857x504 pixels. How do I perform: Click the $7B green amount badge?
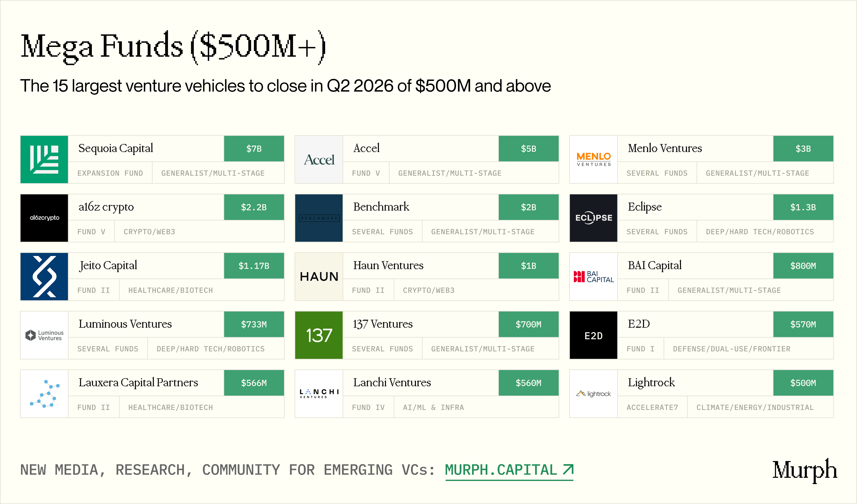(x=254, y=148)
